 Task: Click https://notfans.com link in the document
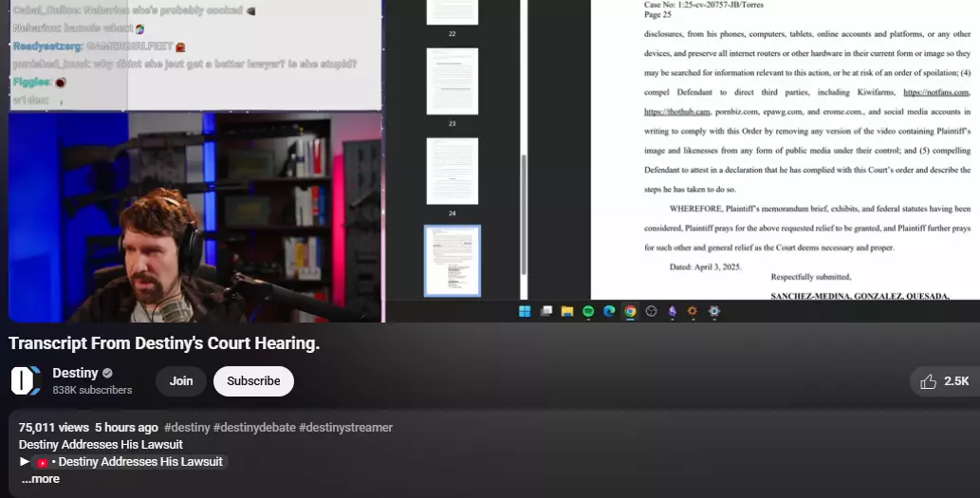935,92
